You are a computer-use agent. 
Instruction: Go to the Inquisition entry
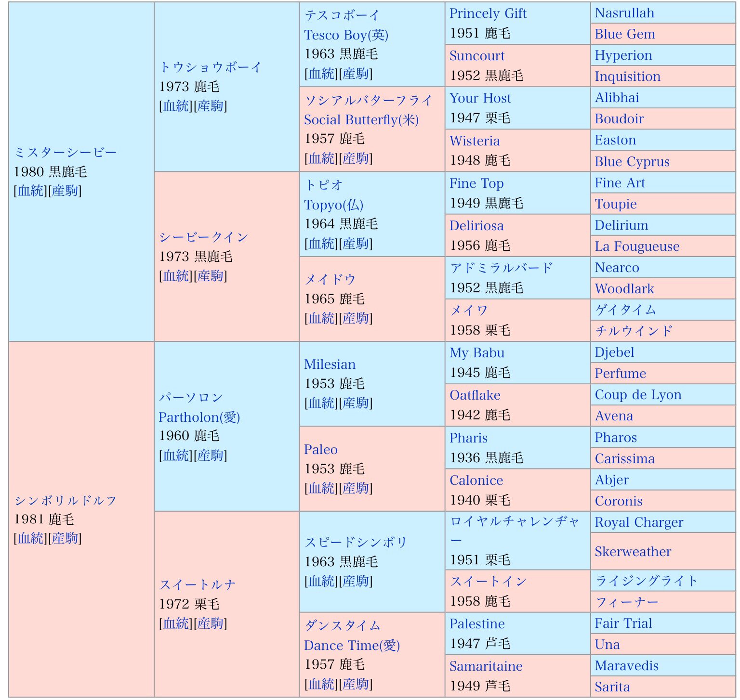click(x=627, y=77)
